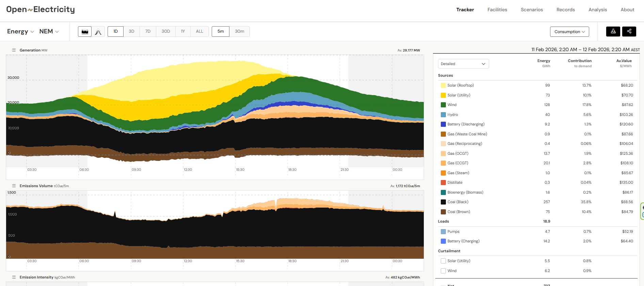The height and width of the screenshot is (286, 644).
Task: Open the Generation chart hamburger menu
Action: (x=14, y=50)
